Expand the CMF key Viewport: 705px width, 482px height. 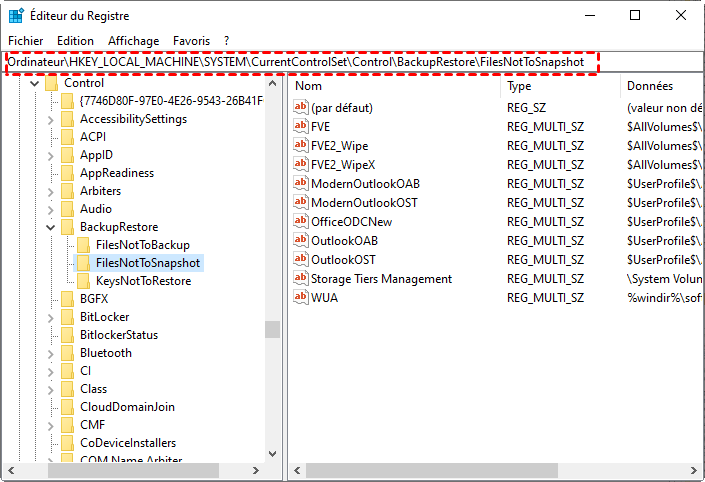[x=50, y=425]
